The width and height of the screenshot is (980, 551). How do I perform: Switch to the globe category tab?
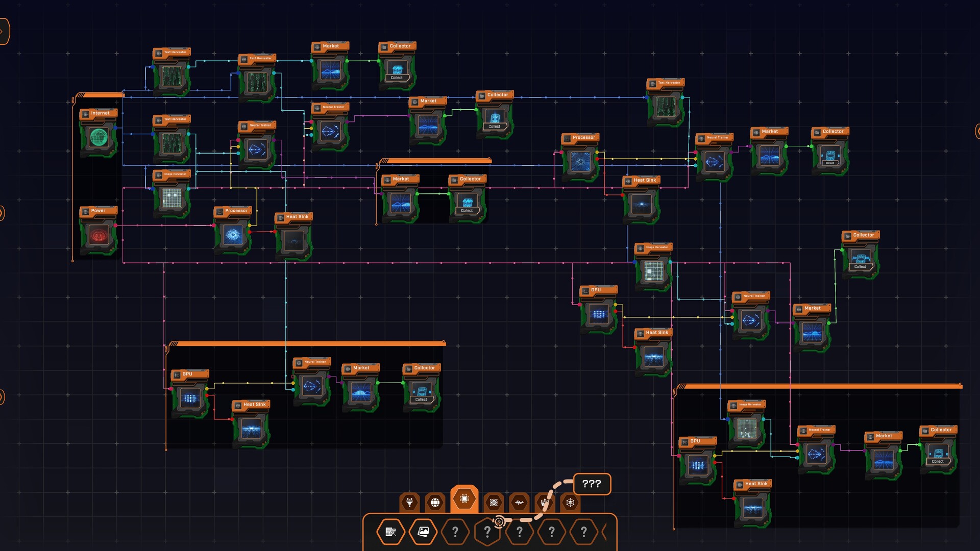434,503
